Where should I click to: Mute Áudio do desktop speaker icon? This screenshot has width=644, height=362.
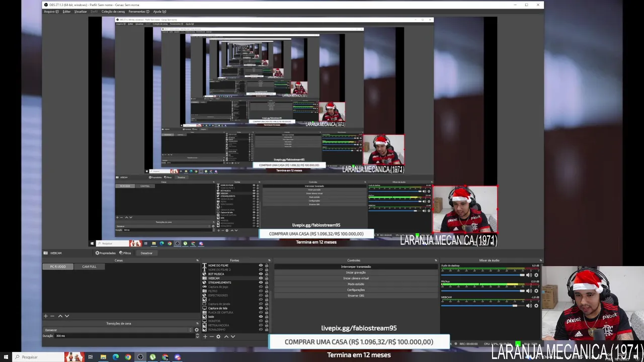pyautogui.click(x=529, y=275)
